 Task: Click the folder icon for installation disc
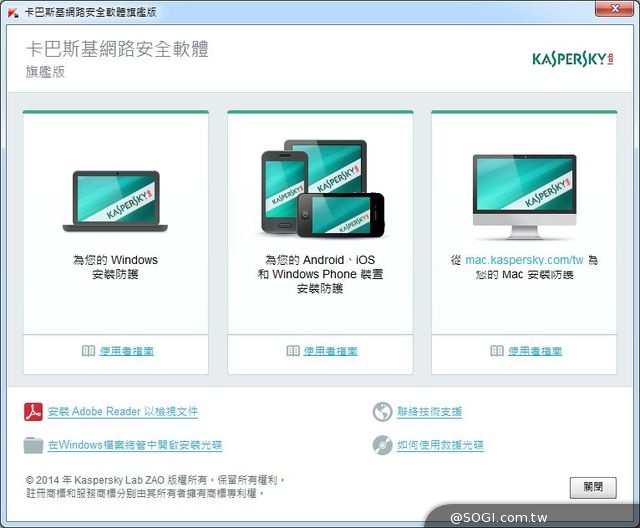coord(33,445)
